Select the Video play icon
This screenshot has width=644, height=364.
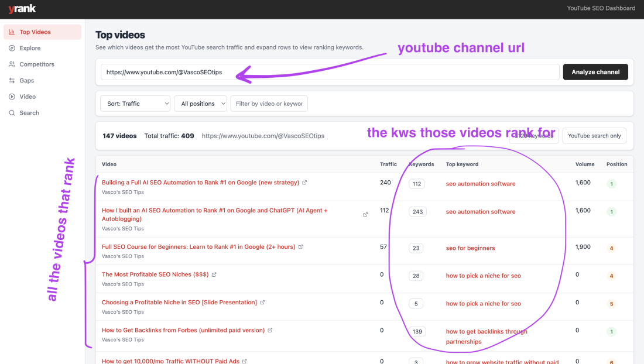click(x=13, y=97)
